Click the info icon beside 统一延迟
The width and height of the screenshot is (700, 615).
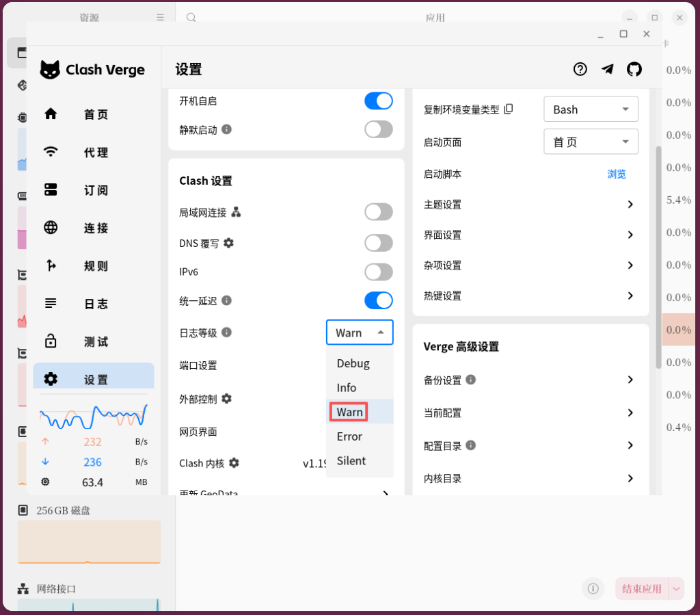226,300
